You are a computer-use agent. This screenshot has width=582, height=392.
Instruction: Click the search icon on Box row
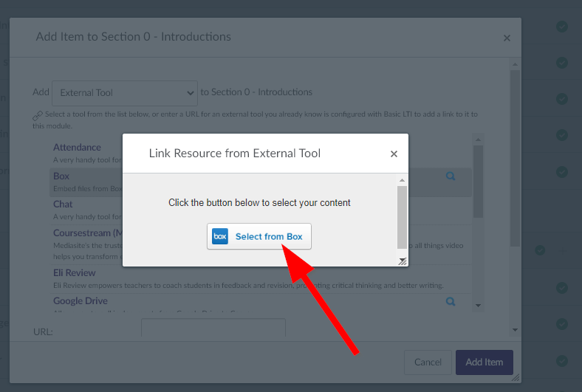[x=451, y=176]
